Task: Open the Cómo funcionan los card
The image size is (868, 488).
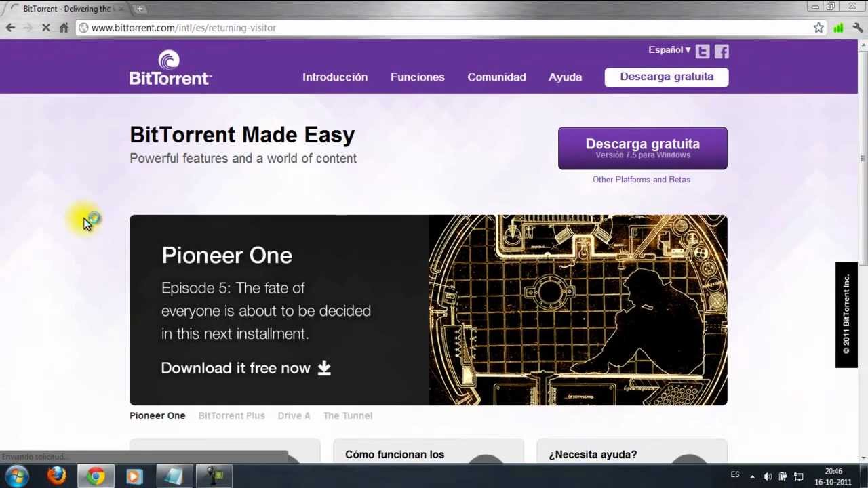Action: (429, 452)
